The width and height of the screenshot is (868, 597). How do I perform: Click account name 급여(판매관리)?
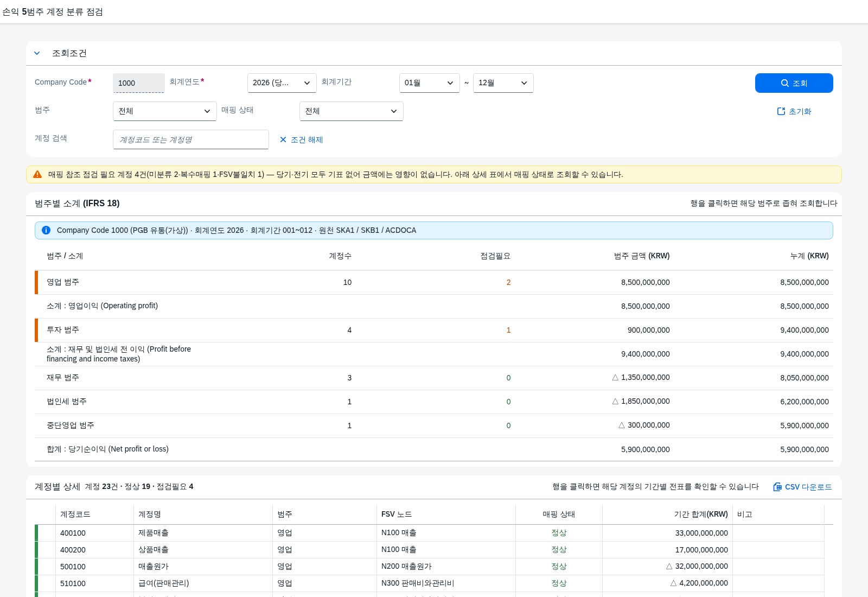164,583
